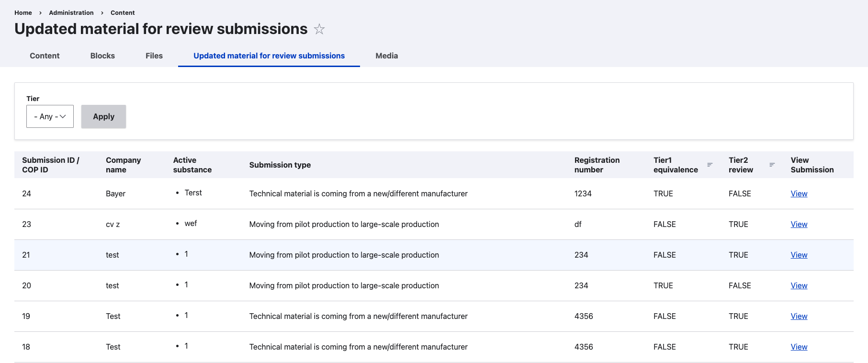
Task: Select Updated material for review submissions tab
Action: (269, 56)
